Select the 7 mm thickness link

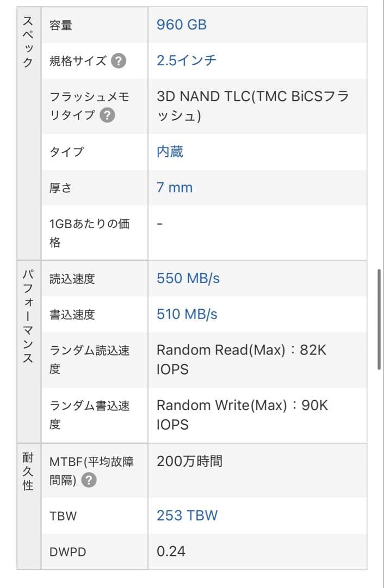point(174,187)
